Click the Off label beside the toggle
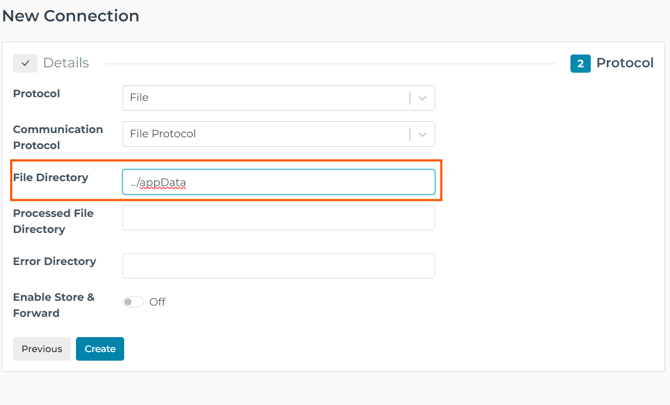The height and width of the screenshot is (405, 670). click(x=157, y=302)
